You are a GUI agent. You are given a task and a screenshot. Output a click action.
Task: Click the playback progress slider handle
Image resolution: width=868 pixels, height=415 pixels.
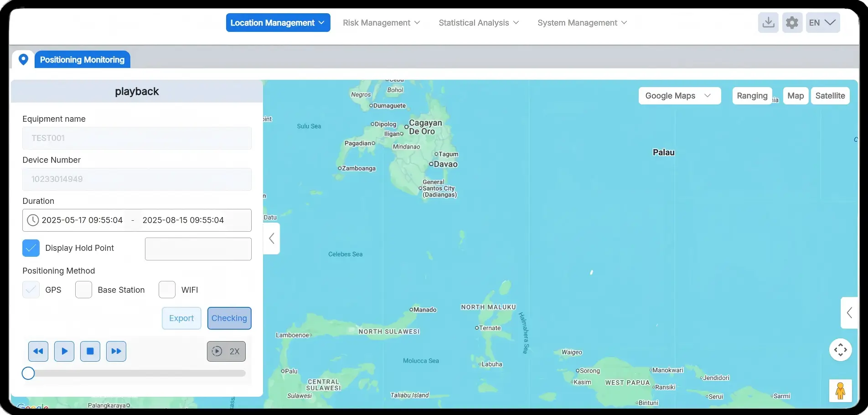(x=28, y=373)
